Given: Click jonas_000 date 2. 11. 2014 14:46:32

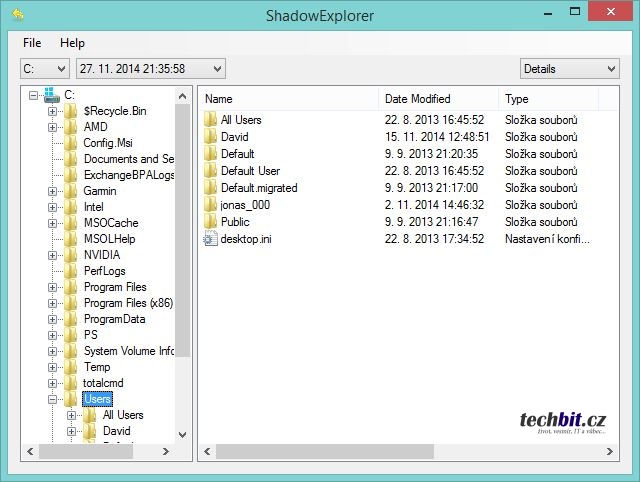Looking at the screenshot, I should click(434, 205).
